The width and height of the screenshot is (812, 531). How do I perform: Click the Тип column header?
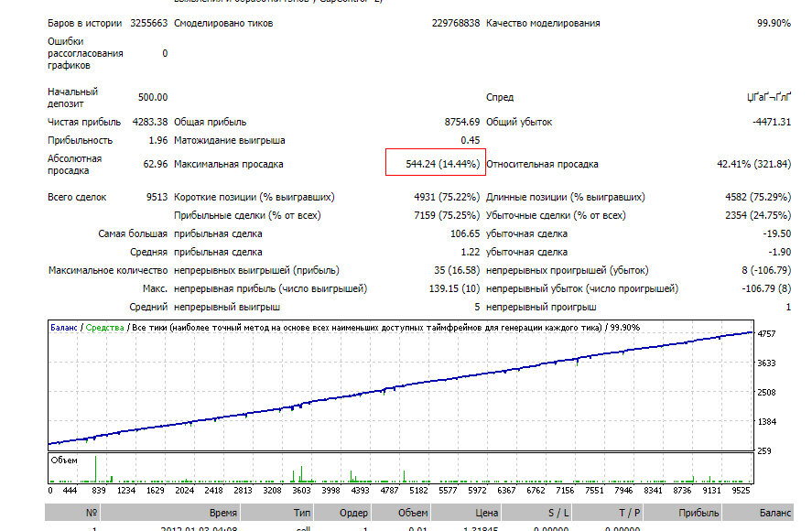[x=302, y=513]
